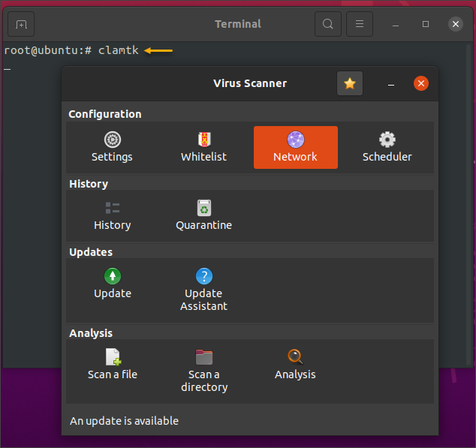View the scan History
The height and width of the screenshot is (448, 476).
[x=113, y=215]
